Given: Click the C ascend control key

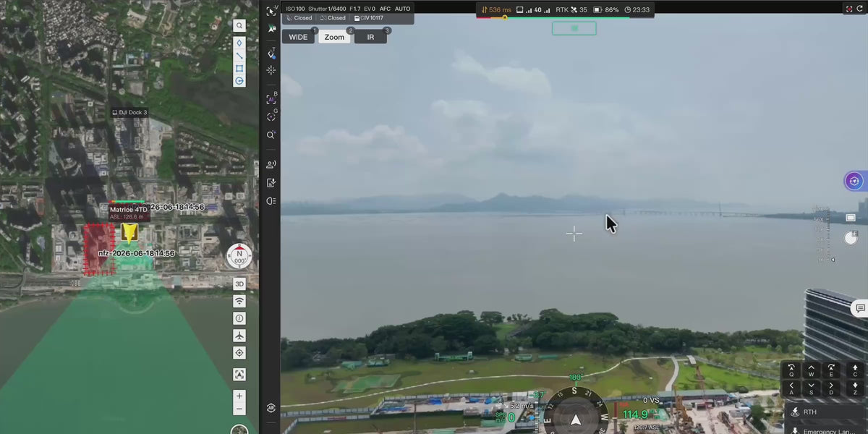Looking at the screenshot, I should (x=854, y=370).
